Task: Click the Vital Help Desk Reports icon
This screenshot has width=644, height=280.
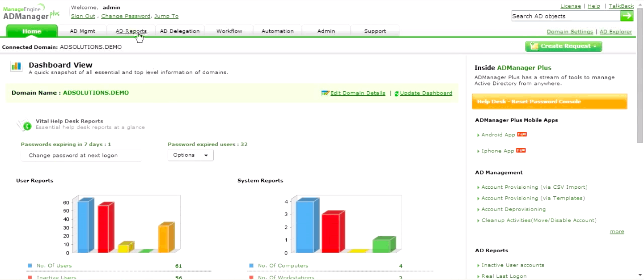Action: (25, 125)
